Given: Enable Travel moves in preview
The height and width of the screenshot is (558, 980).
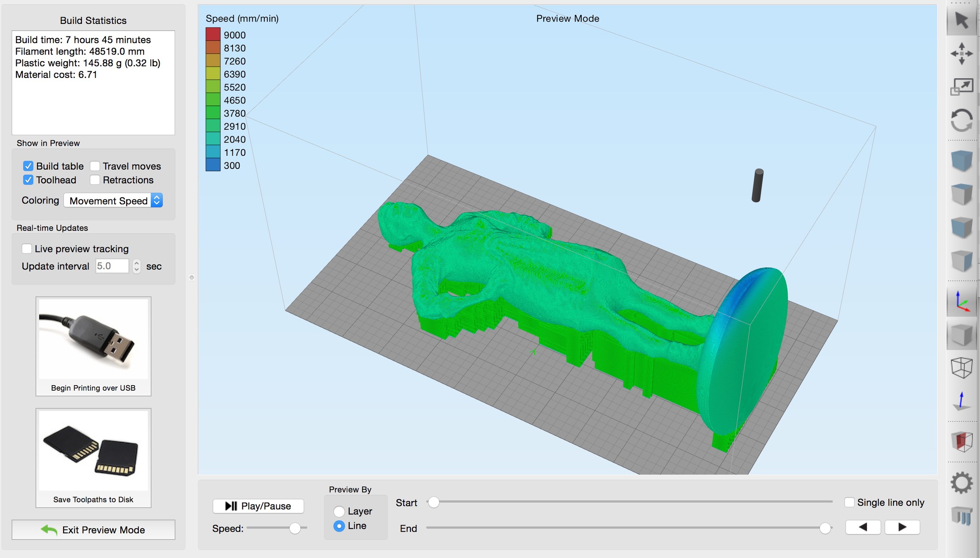Looking at the screenshot, I should [x=95, y=166].
